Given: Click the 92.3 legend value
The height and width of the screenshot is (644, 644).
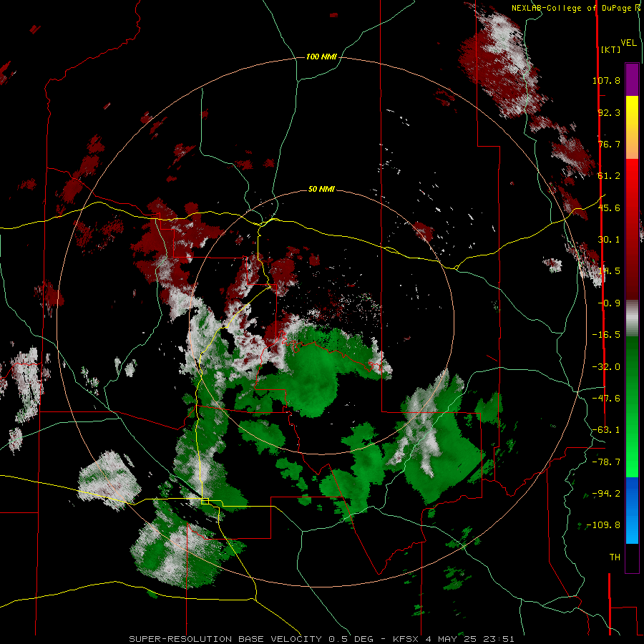Looking at the screenshot, I should coord(609,112).
